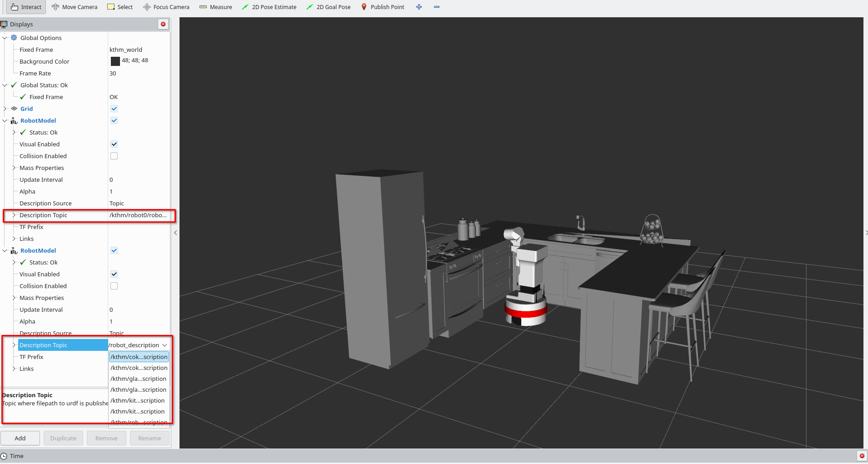Collapse the Global Options tree node
The width and height of the screenshot is (868, 464).
pos(5,38)
